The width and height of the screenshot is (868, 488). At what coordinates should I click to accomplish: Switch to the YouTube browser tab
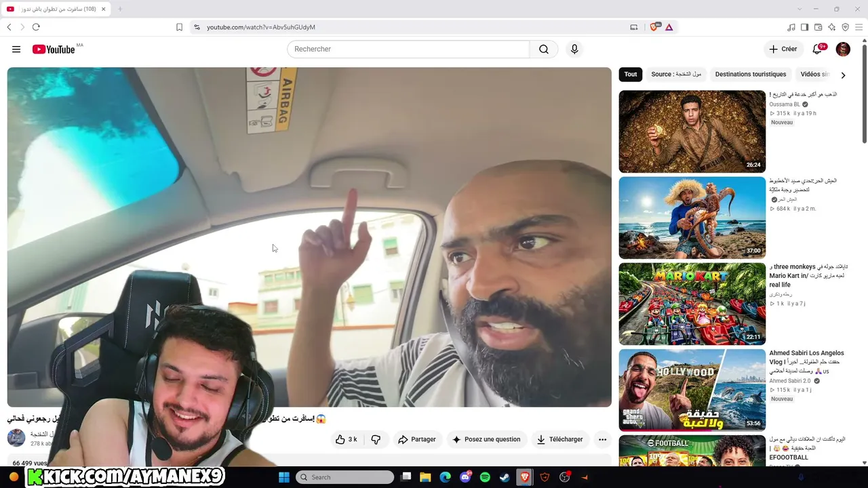point(56,9)
